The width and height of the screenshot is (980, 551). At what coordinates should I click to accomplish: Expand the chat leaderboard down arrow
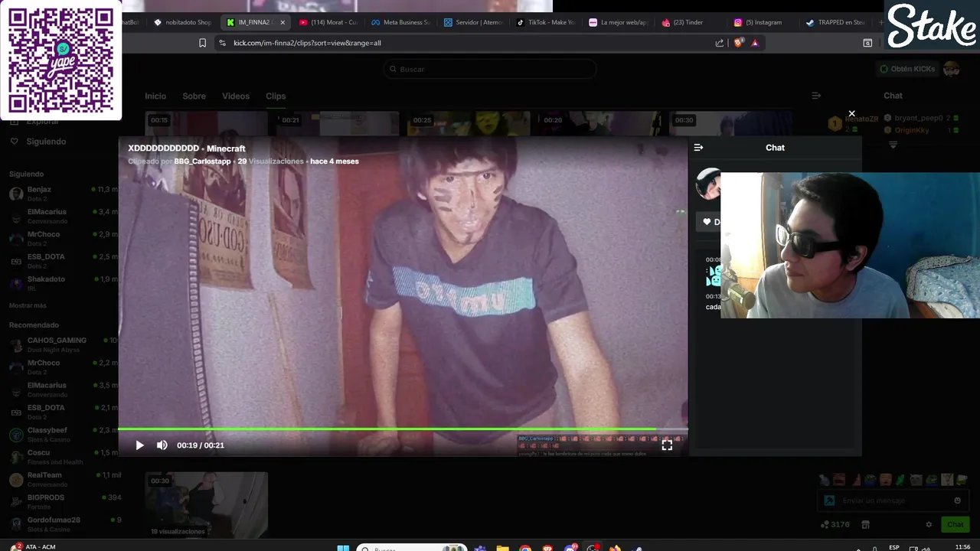coord(893,145)
